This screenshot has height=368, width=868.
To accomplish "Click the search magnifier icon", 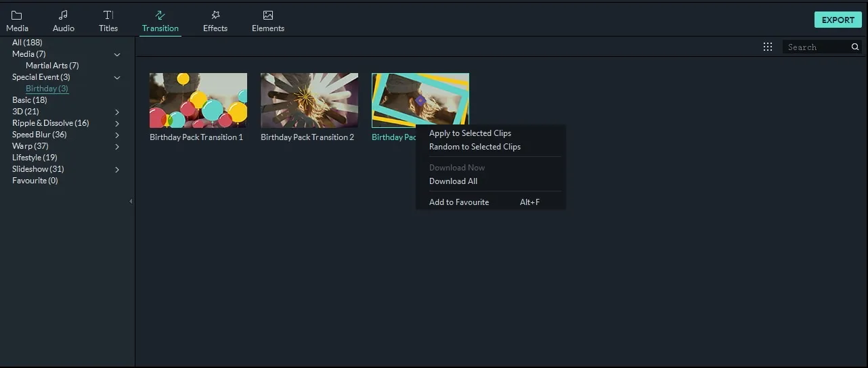I will point(855,47).
